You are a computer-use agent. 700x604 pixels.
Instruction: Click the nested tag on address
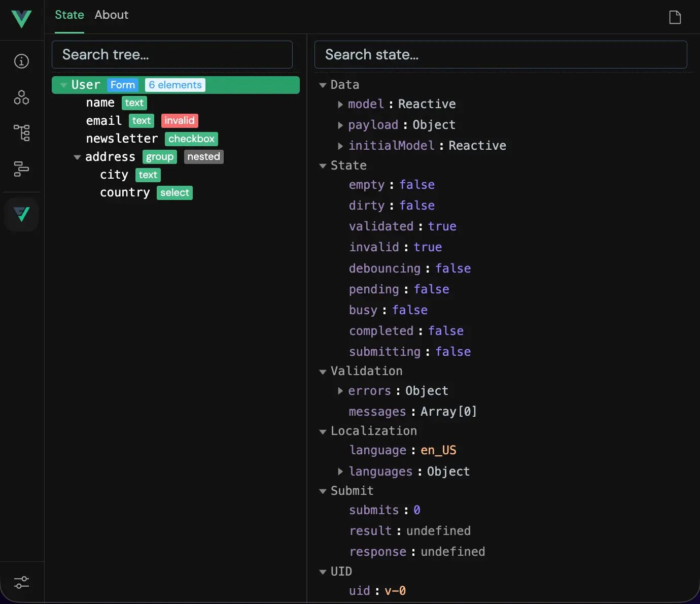(203, 157)
